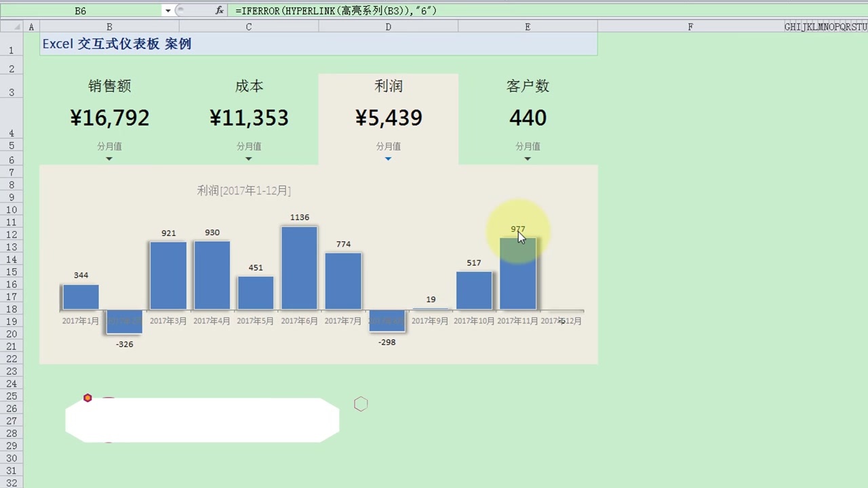Select row 25 header
The height and width of the screenshot is (488, 868).
click(12, 396)
